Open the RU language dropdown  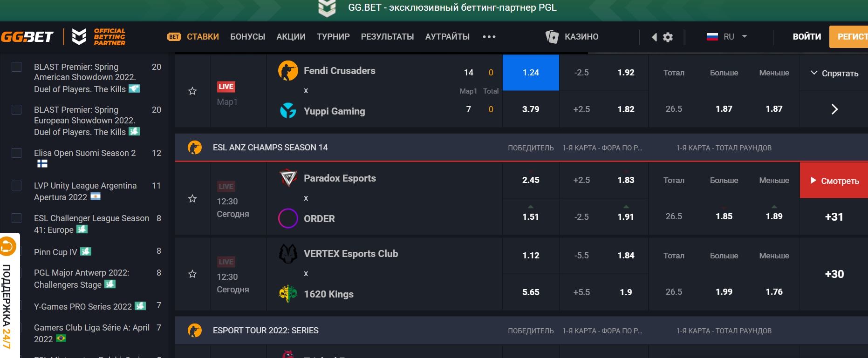(727, 37)
